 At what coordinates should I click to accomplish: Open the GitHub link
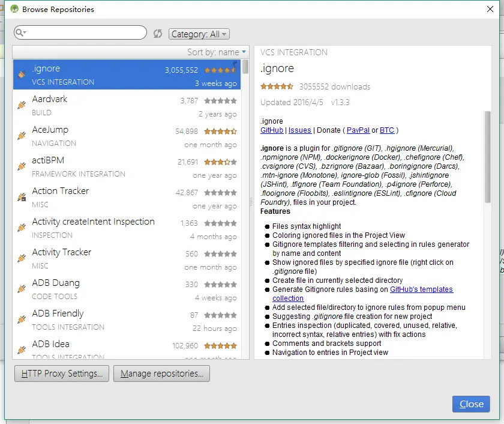(272, 130)
